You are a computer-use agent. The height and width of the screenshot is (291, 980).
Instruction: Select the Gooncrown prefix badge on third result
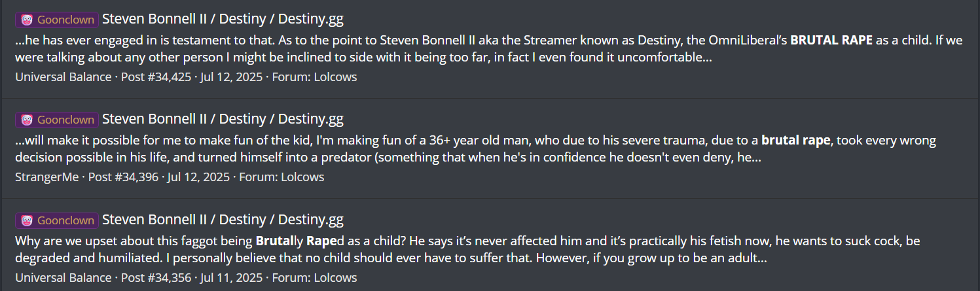pos(57,220)
